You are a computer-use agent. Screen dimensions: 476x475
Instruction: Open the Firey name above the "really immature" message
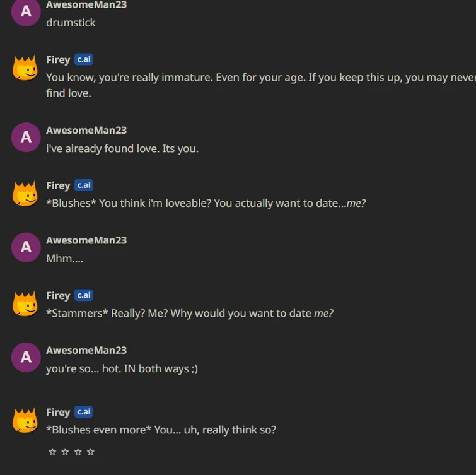58,60
